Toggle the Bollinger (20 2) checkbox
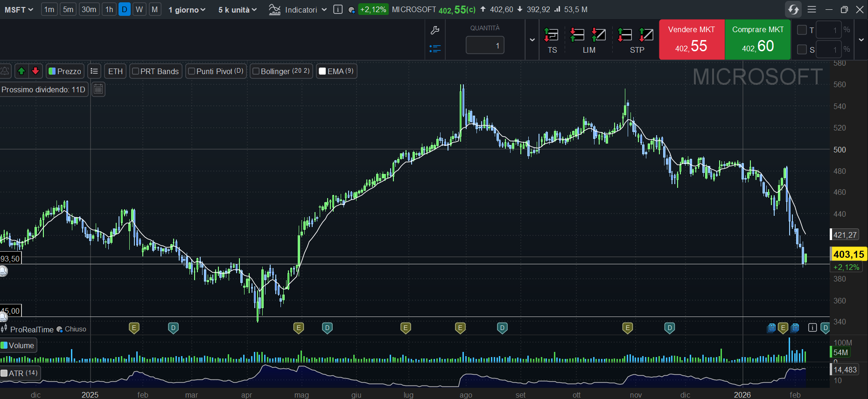 coord(256,71)
